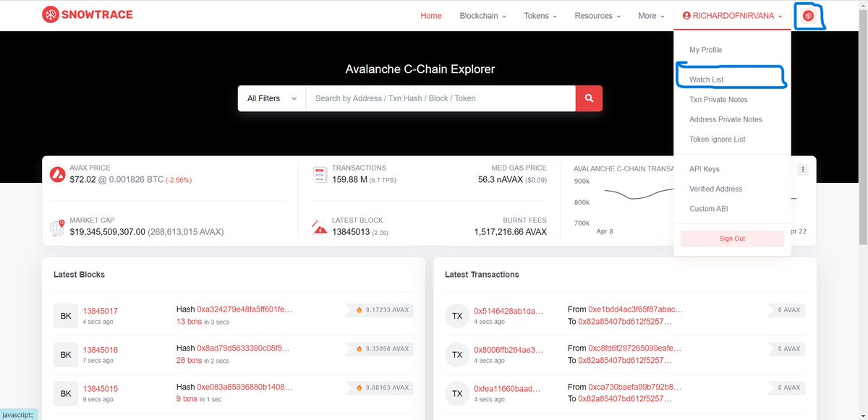868x420 pixels.
Task: Click the Transactions server icon
Action: pyautogui.click(x=320, y=174)
